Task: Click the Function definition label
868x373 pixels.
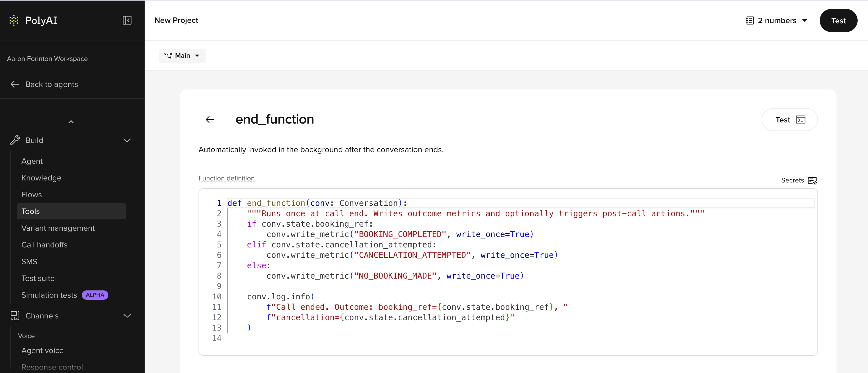Action: pyautogui.click(x=227, y=178)
